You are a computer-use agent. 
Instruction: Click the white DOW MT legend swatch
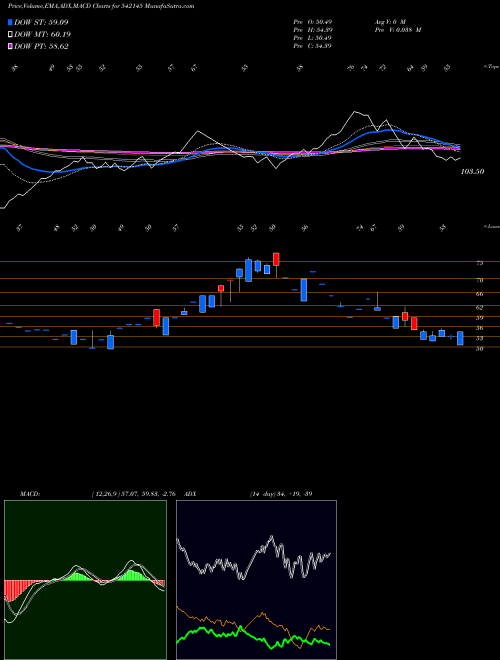(x=10, y=35)
